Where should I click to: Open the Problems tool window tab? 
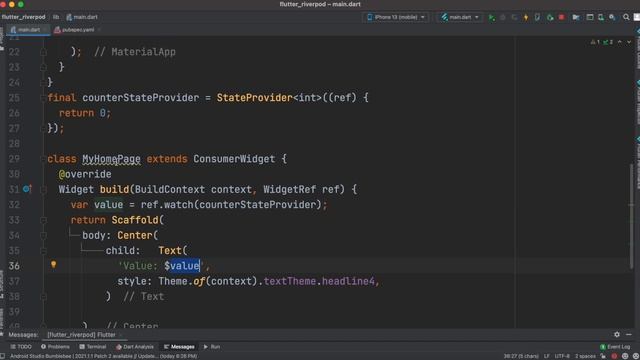click(x=55, y=347)
